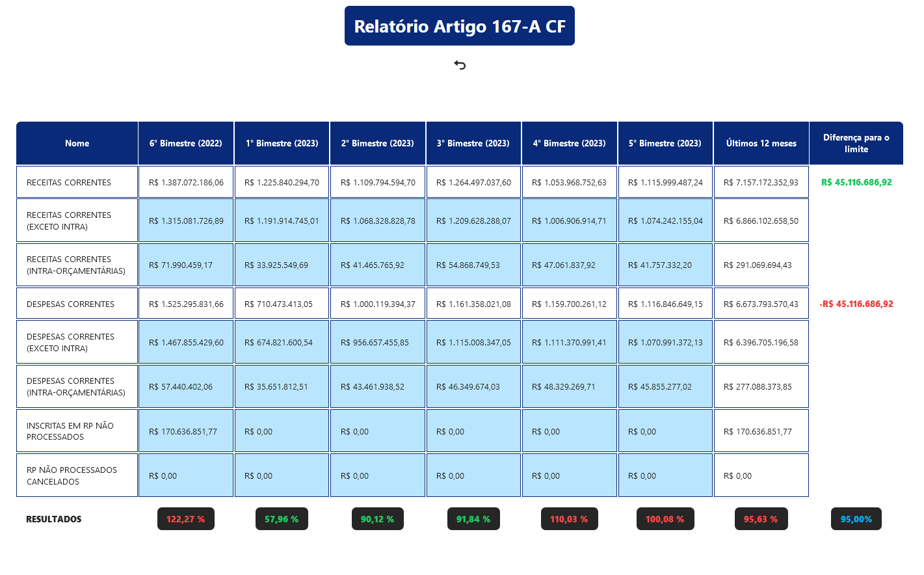This screenshot has height=575, width=924.
Task: Click the 110,03 % result badge
Action: coord(570,519)
